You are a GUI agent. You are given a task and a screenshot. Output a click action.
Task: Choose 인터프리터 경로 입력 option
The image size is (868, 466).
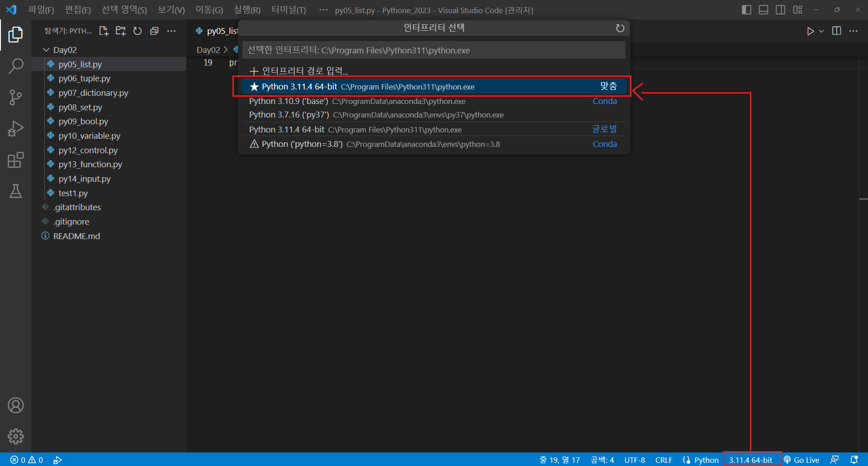(x=434, y=71)
